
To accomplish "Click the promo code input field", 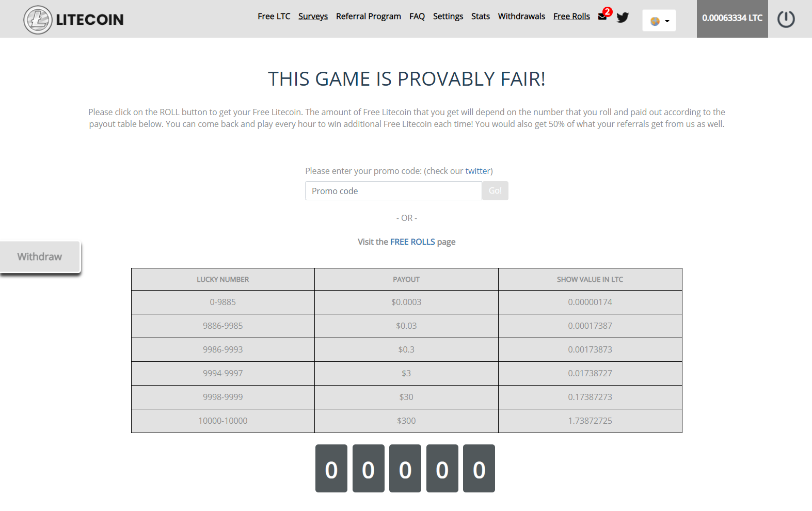I will tap(393, 190).
